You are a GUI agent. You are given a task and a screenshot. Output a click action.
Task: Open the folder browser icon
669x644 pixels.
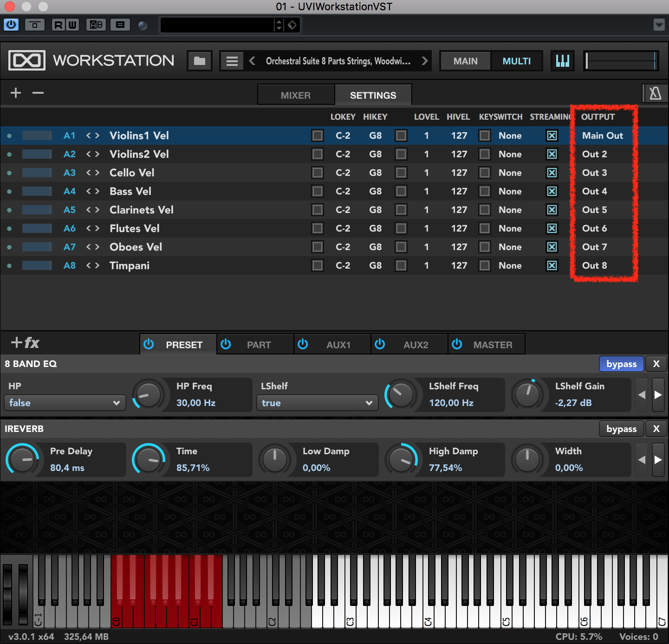pos(200,61)
